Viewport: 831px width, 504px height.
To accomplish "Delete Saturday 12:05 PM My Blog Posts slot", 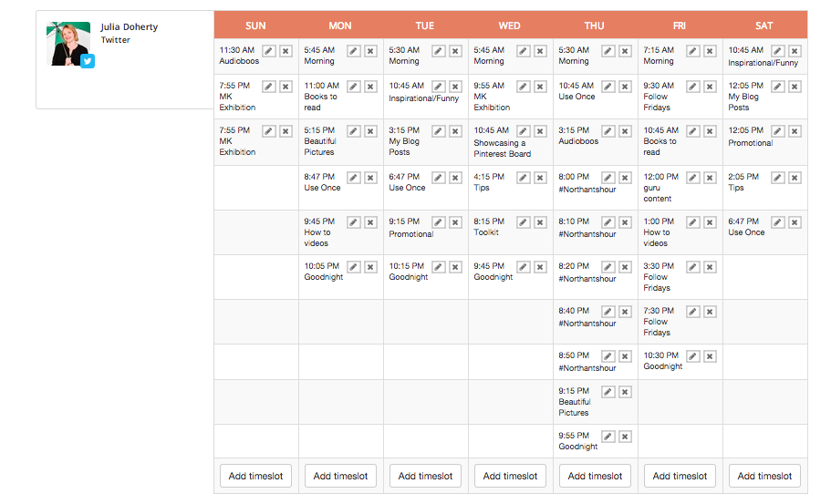I will coord(795,87).
